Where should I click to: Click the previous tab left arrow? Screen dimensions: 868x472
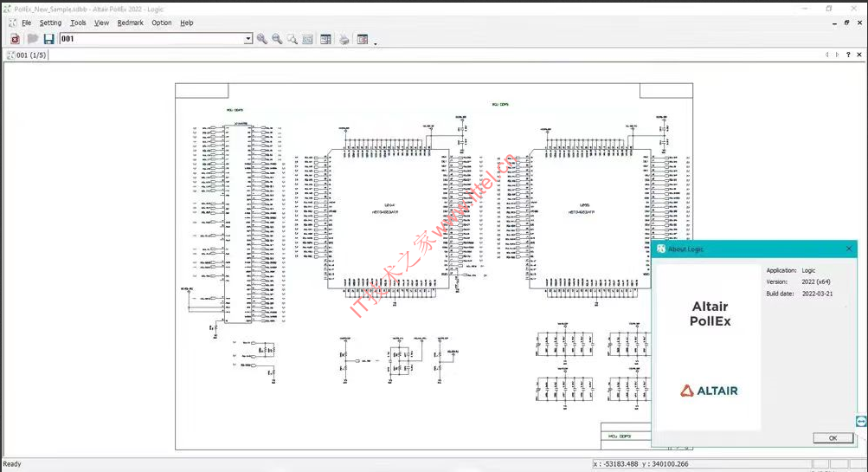click(827, 55)
